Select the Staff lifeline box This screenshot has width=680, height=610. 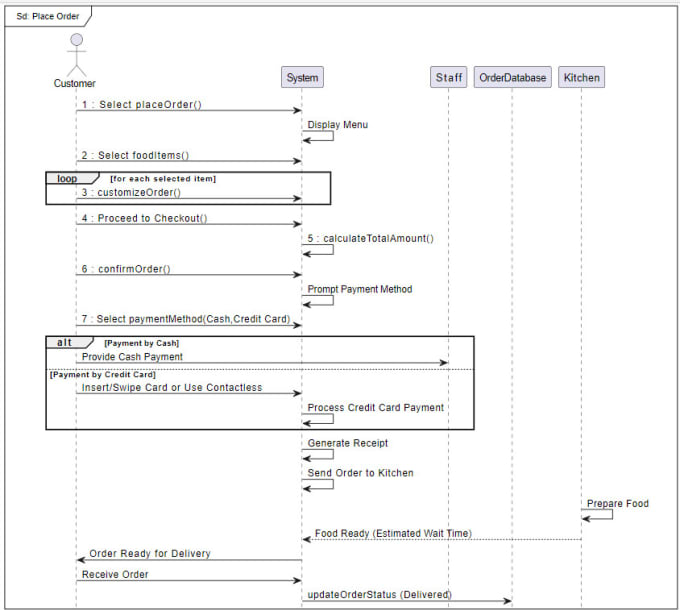tap(448, 78)
